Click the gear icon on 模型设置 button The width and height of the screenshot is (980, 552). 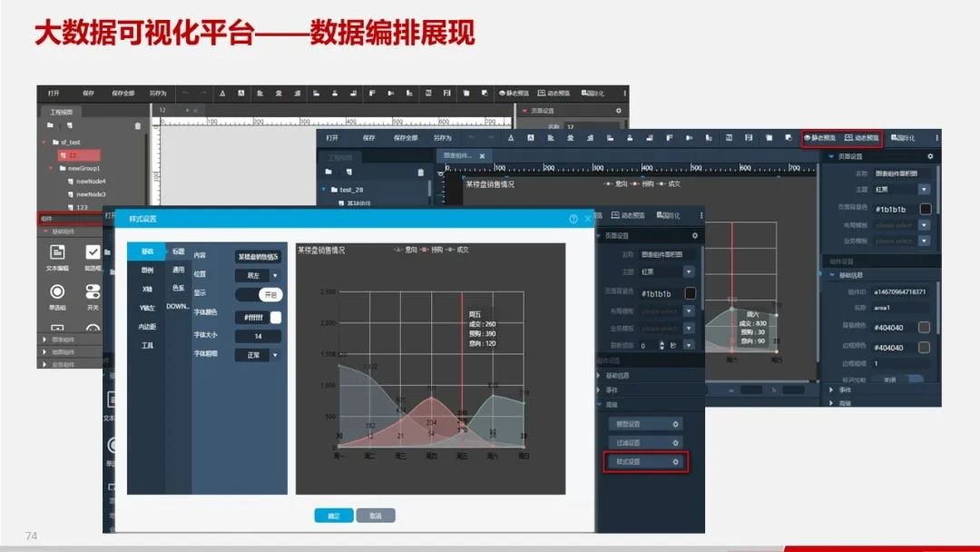pyautogui.click(x=676, y=425)
